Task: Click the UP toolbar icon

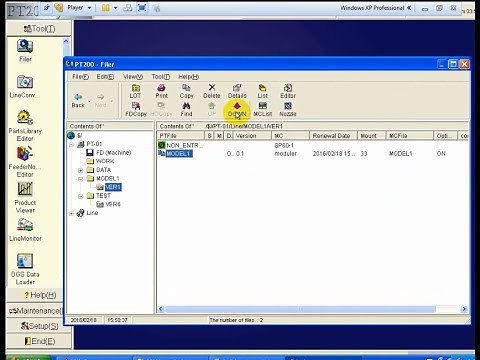Action: [212, 109]
